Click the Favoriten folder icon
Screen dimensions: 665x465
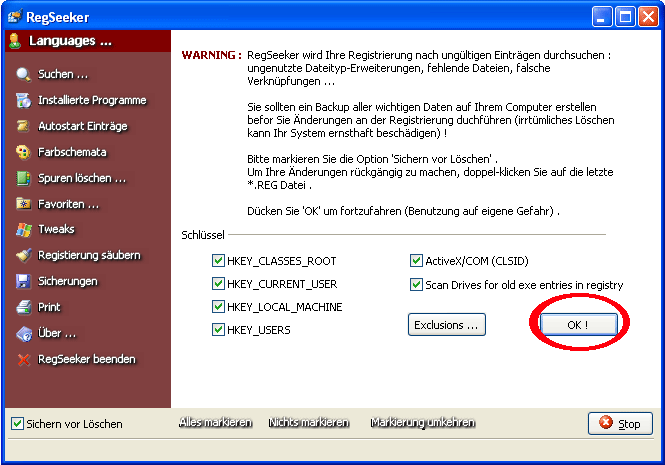[x=23, y=204]
